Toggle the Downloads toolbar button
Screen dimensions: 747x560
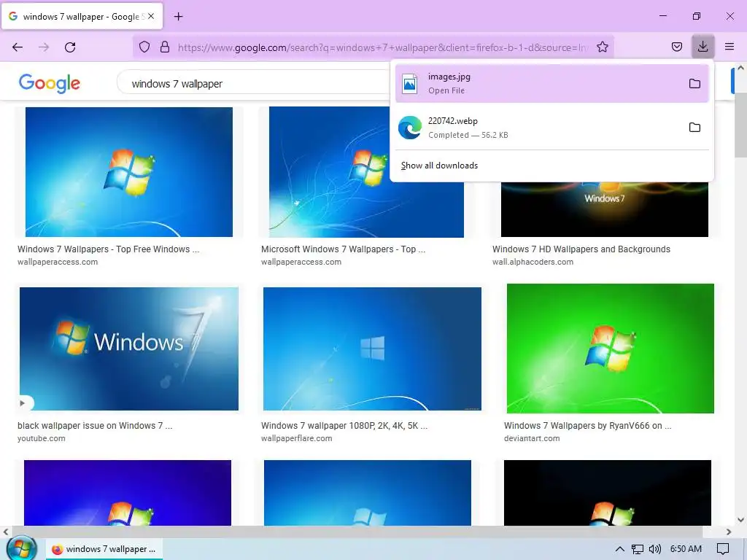[703, 47]
